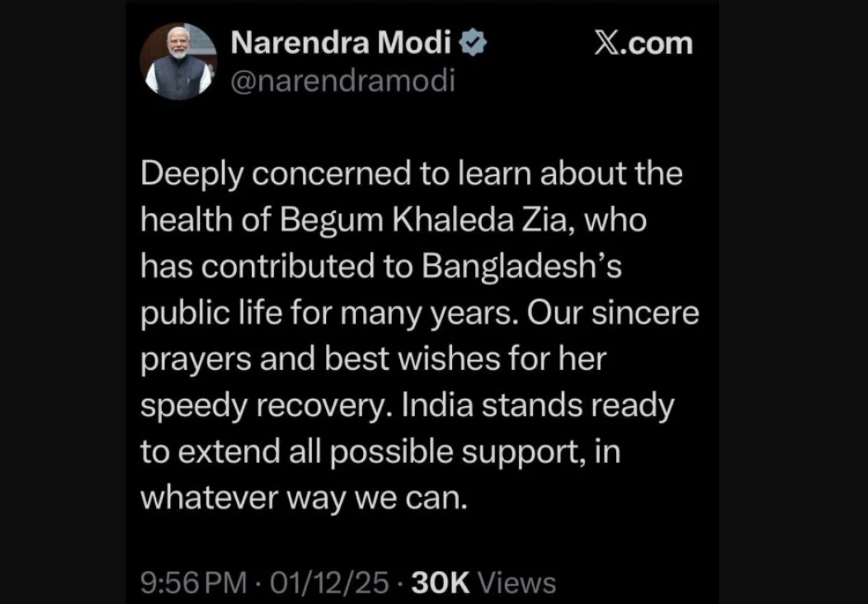Screen dimensions: 868x604
Task: Click the closing line "whatever way we can."
Action: (304, 497)
